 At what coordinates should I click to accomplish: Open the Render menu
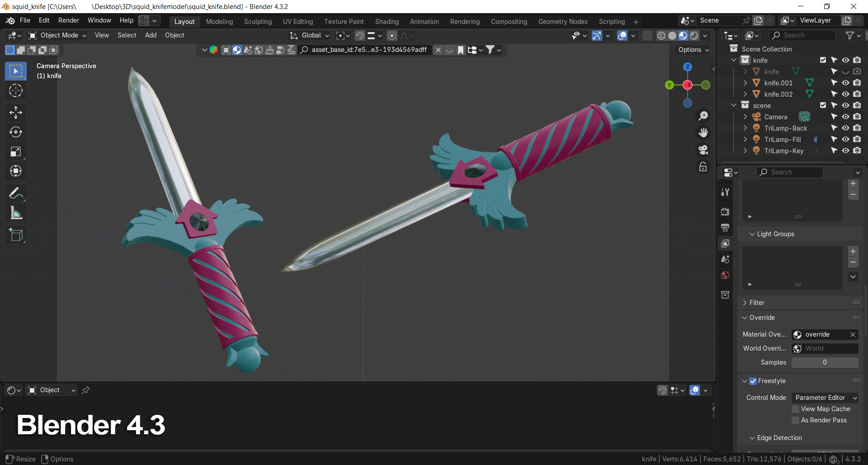(x=68, y=20)
